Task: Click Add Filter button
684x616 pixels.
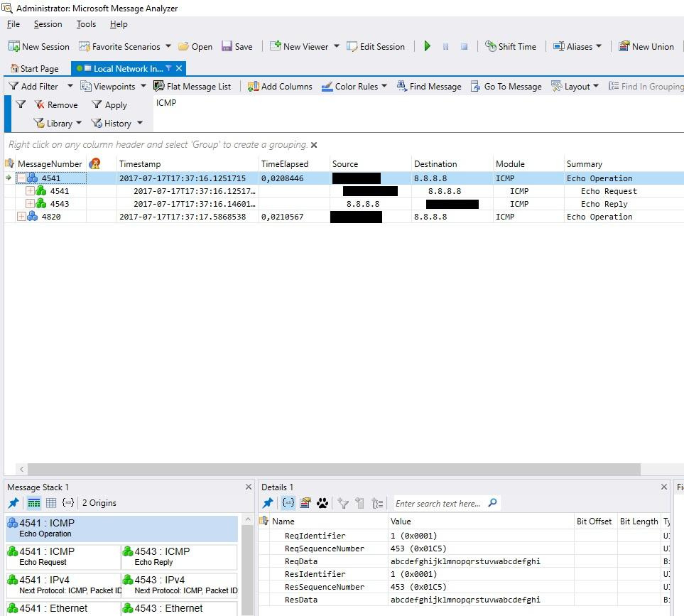Action: pos(34,87)
